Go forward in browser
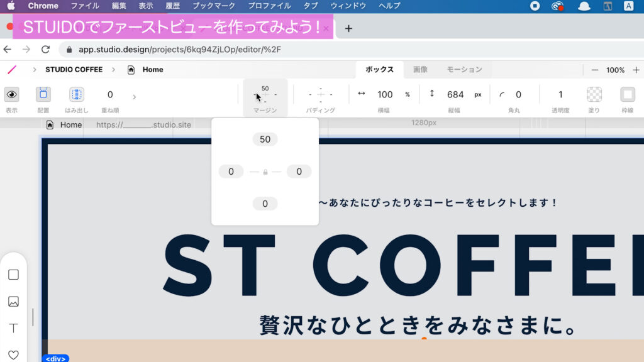 pyautogui.click(x=26, y=50)
